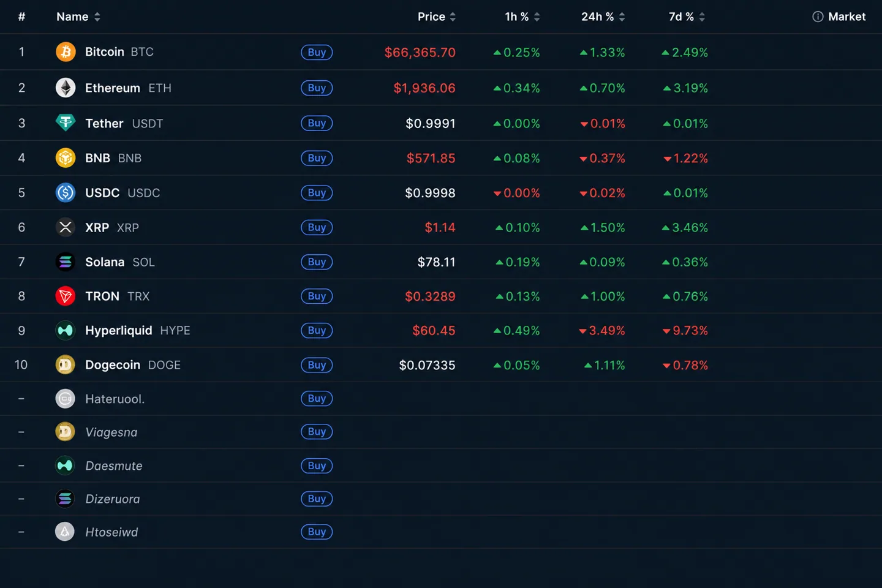This screenshot has width=882, height=588.
Task: Click Buy button for Hyperliquid
Action: point(317,331)
